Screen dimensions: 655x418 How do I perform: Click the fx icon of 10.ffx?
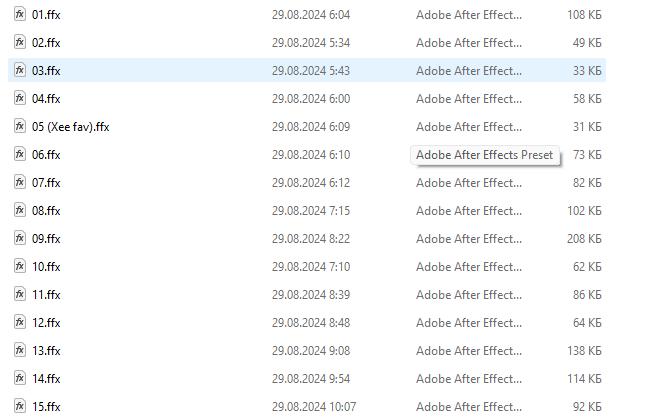[20, 266]
